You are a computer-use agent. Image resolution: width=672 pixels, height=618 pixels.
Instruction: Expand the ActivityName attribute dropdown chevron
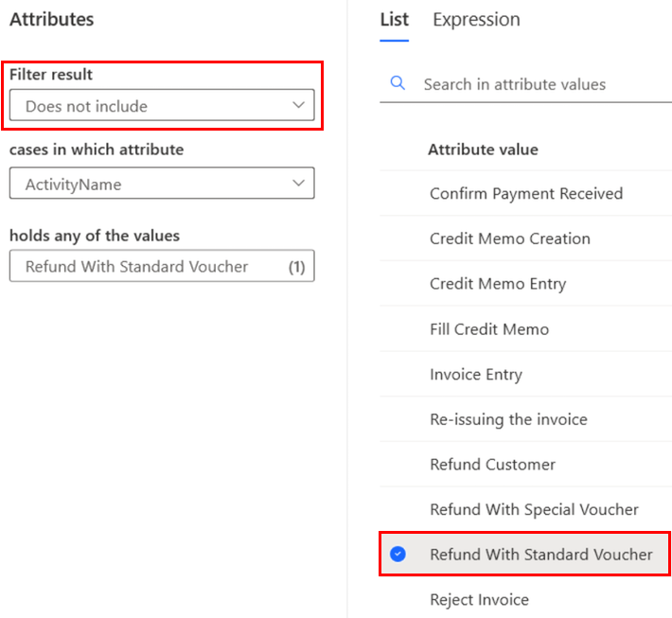click(299, 184)
